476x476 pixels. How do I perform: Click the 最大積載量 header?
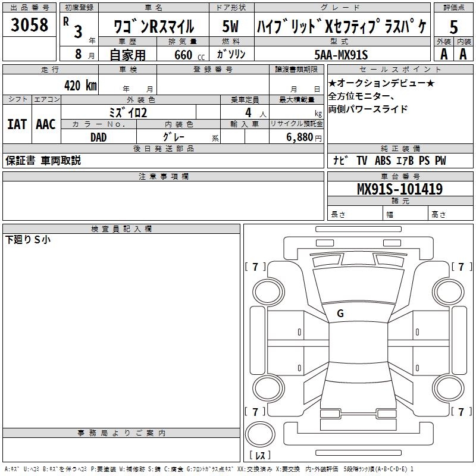[296, 99]
